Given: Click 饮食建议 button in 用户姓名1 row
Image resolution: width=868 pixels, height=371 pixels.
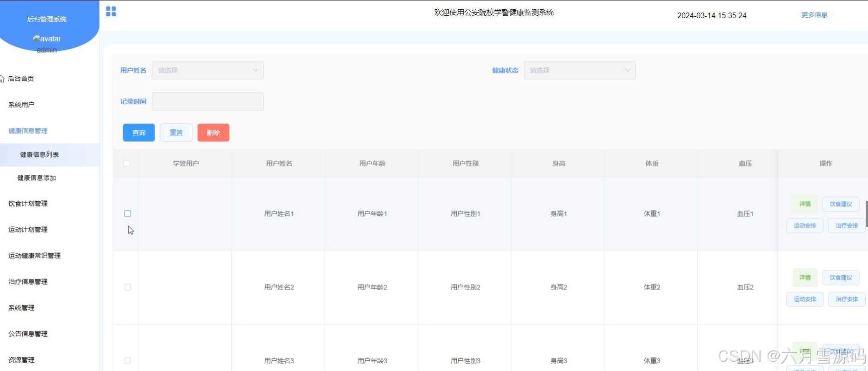Looking at the screenshot, I should click(x=841, y=204).
